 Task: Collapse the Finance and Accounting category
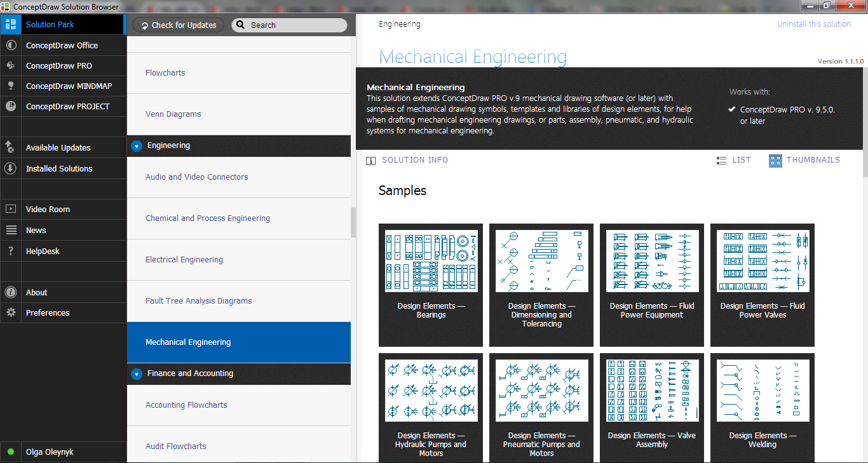[x=136, y=374]
